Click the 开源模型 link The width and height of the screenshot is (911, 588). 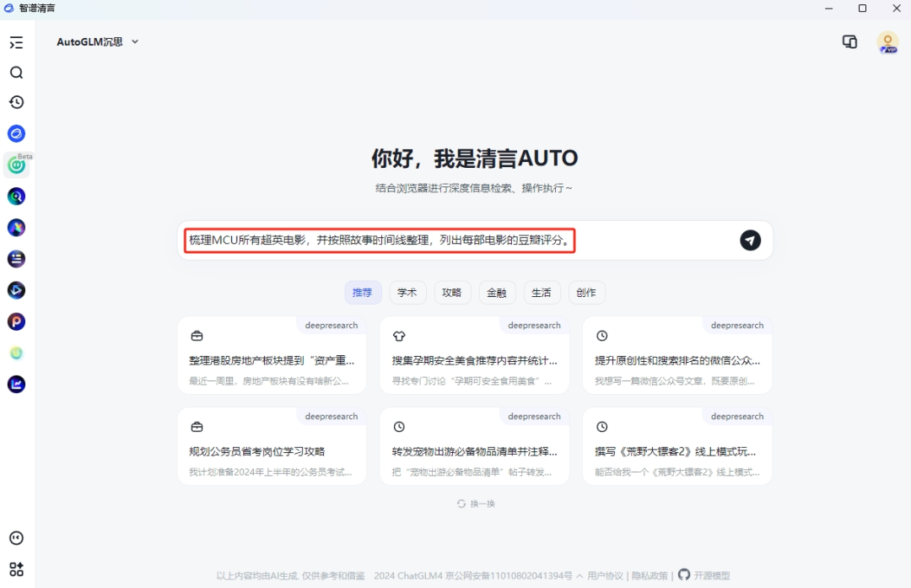[x=712, y=576]
